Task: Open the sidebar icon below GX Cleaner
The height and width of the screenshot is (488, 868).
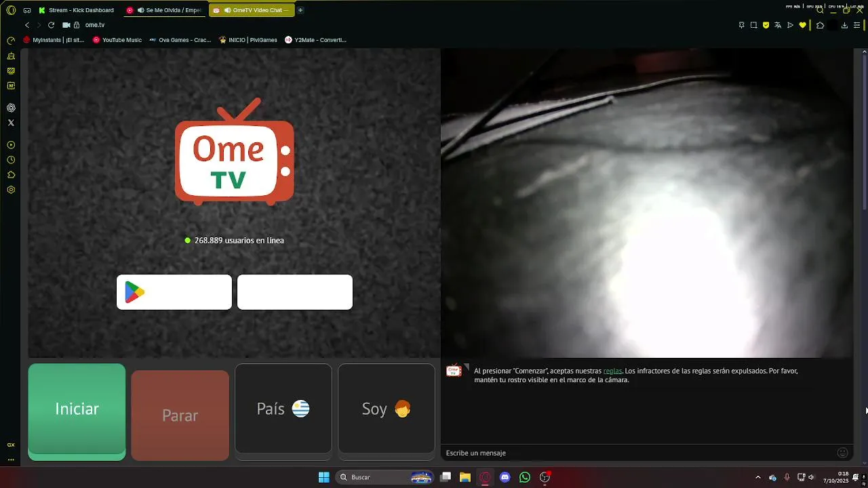Action: point(11,70)
